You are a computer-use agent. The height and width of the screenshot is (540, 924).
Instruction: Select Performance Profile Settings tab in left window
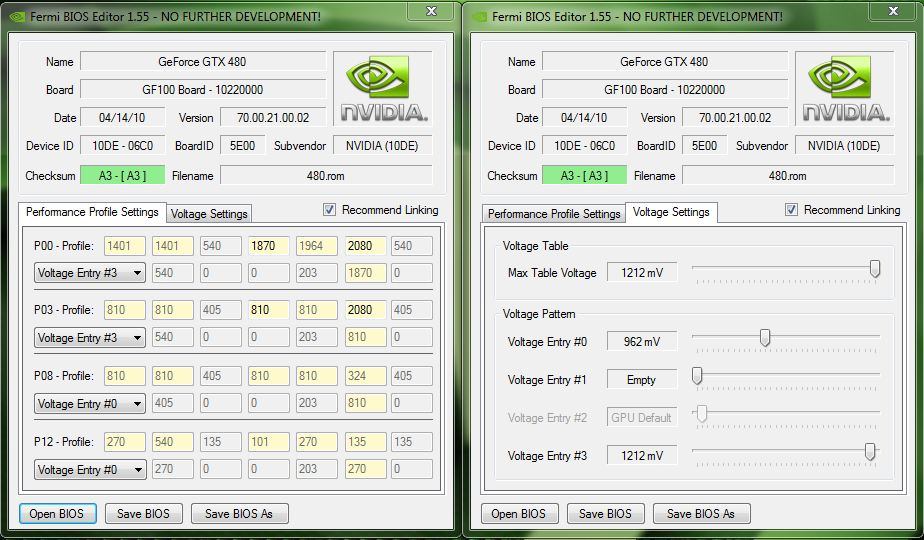click(x=93, y=212)
